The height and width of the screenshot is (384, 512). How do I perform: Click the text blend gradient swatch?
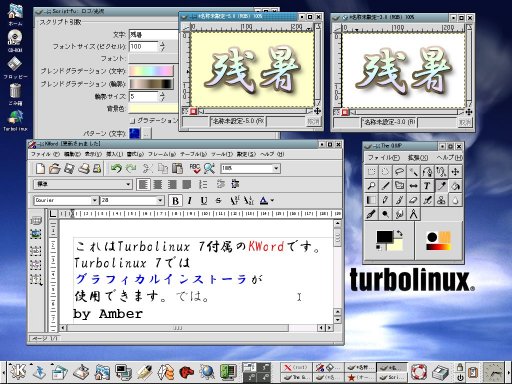pos(151,71)
